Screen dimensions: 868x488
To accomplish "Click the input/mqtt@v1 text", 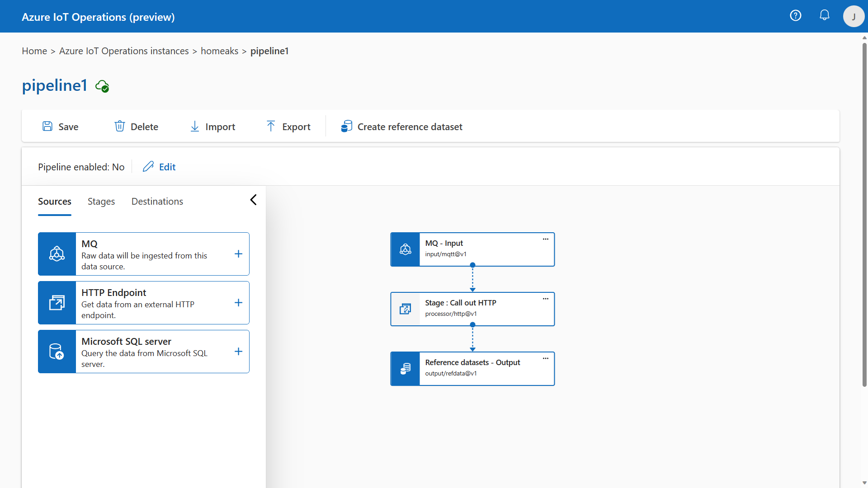I will [x=446, y=254].
